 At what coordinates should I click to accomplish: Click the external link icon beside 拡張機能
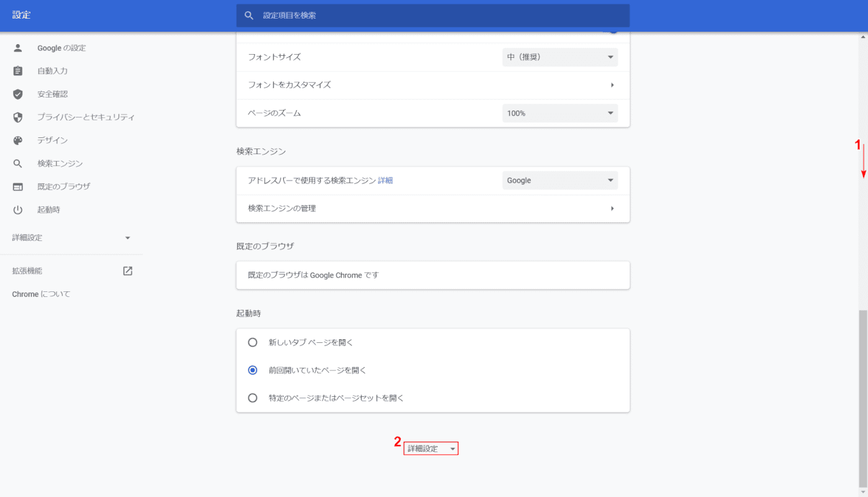127,271
